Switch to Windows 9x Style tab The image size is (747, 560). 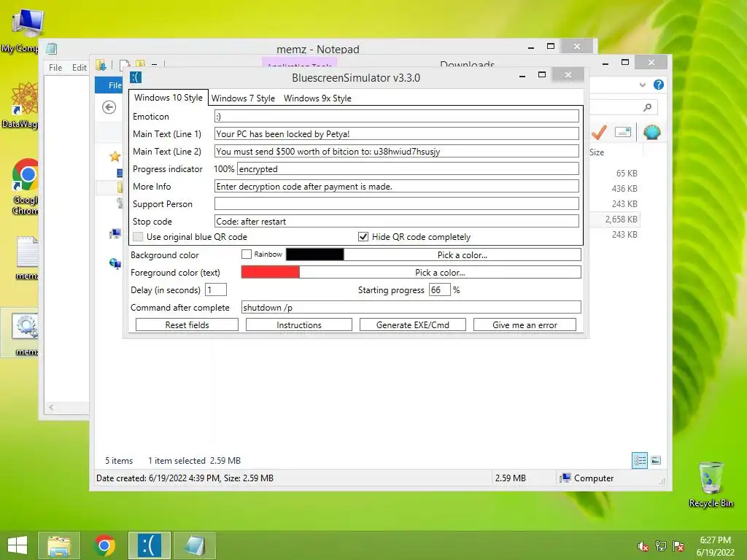point(317,98)
